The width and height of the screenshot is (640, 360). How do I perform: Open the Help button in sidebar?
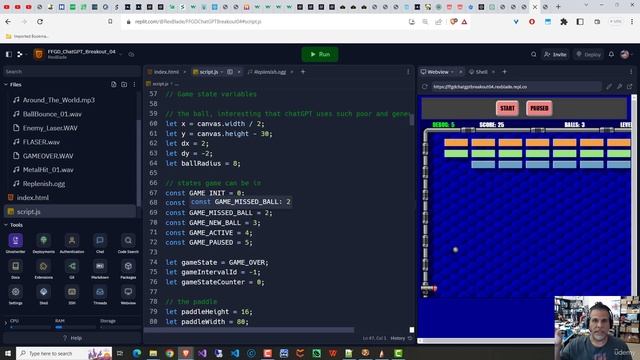72,338
